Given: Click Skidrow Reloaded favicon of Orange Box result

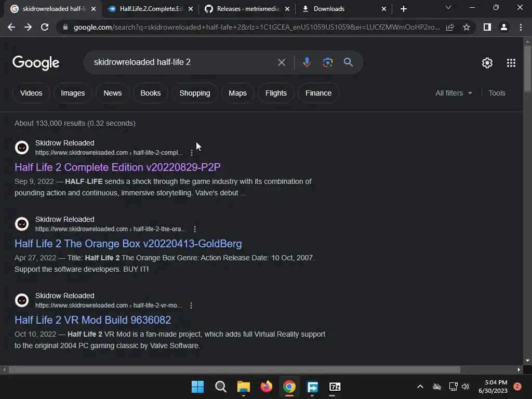Looking at the screenshot, I should coord(22,224).
